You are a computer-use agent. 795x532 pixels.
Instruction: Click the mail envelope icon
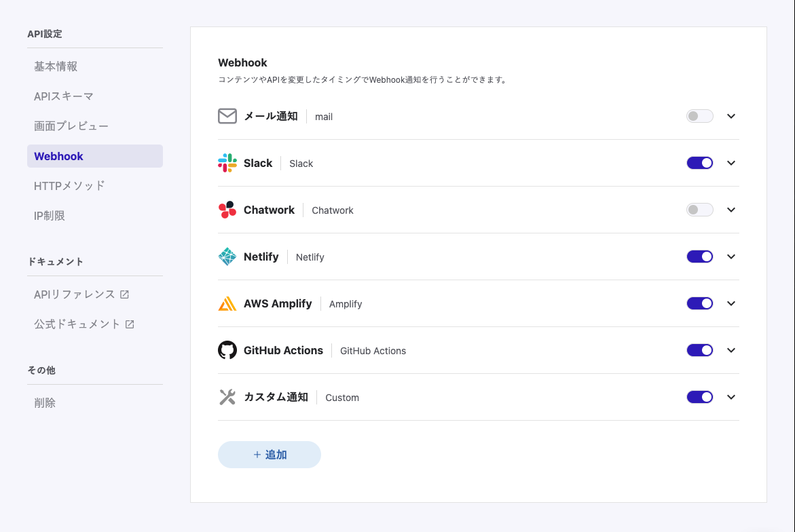coord(227,116)
